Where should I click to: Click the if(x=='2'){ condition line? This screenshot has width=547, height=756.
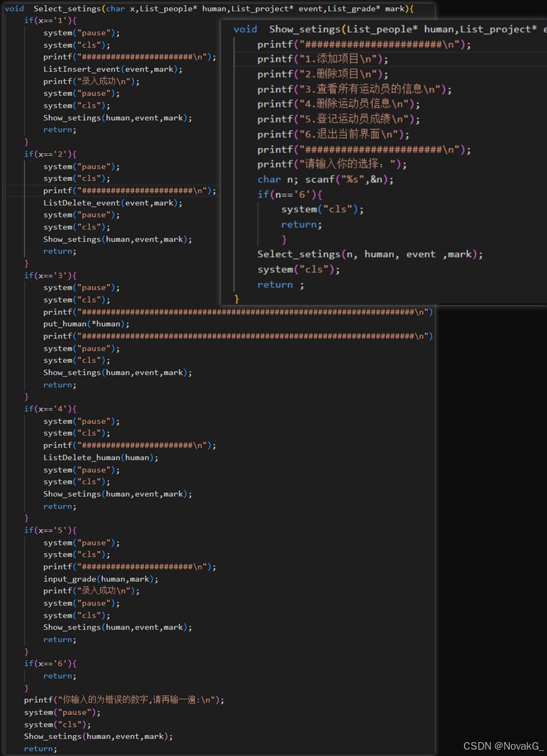(x=50, y=154)
